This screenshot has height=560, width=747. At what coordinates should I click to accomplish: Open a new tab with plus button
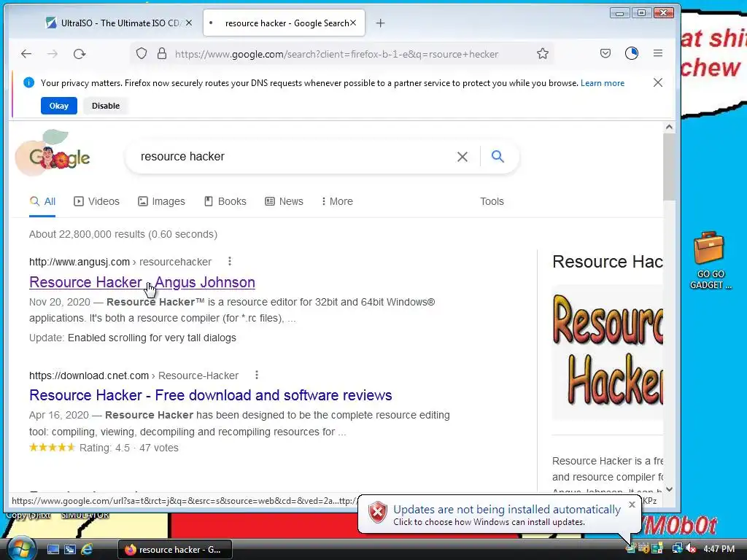(380, 23)
